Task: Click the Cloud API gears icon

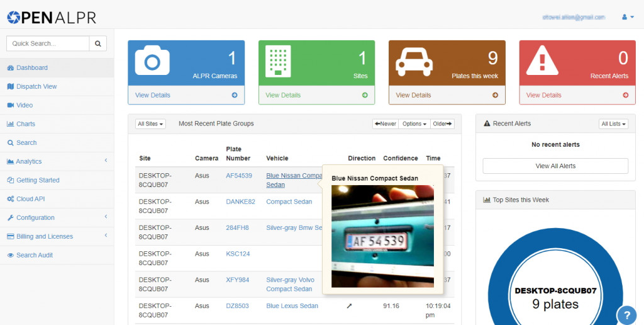Action: tap(11, 199)
